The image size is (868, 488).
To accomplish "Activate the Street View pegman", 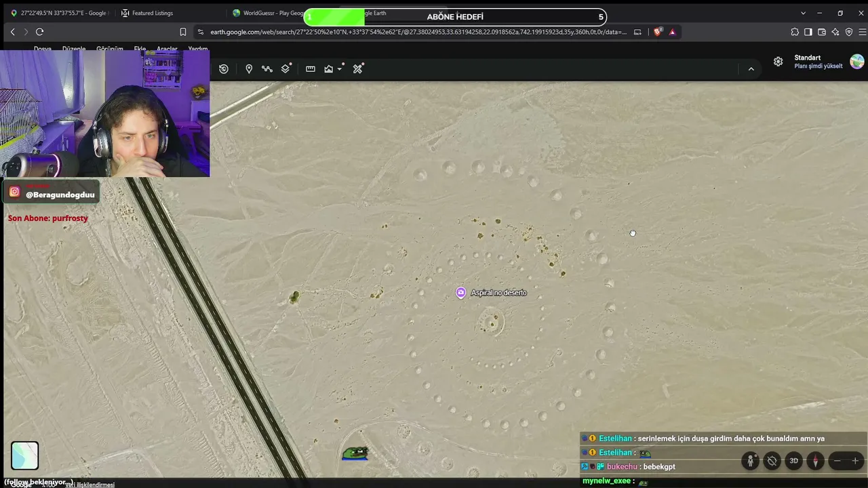I will (750, 461).
